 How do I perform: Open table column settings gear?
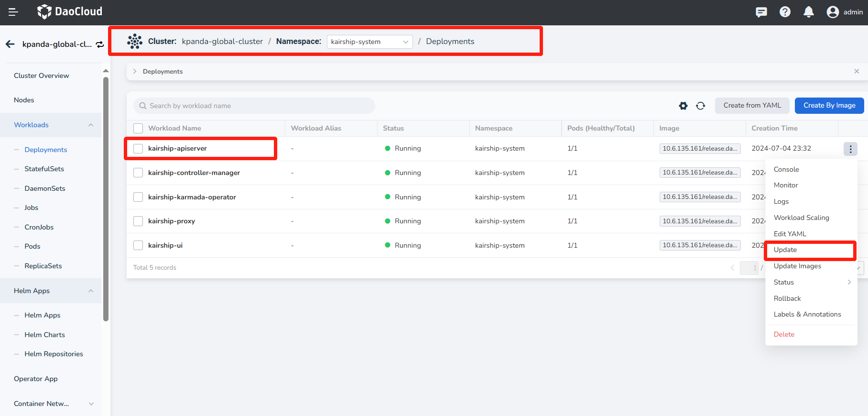pyautogui.click(x=683, y=106)
